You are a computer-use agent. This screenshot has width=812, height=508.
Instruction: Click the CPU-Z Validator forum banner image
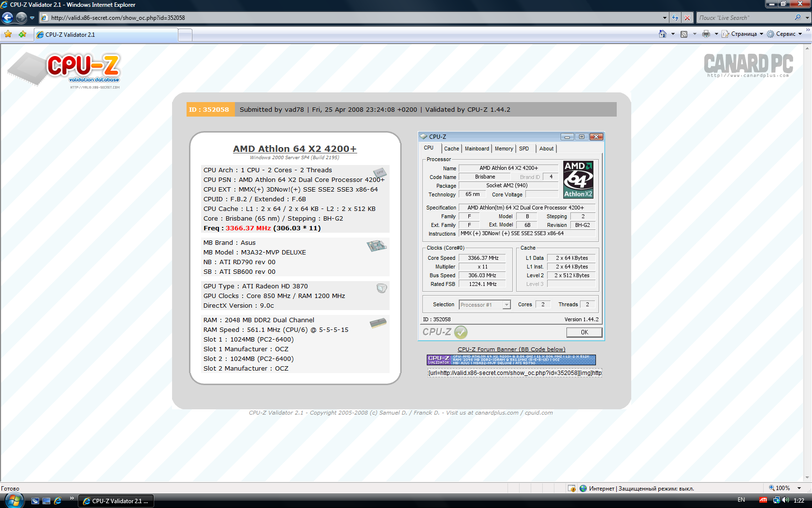point(511,360)
